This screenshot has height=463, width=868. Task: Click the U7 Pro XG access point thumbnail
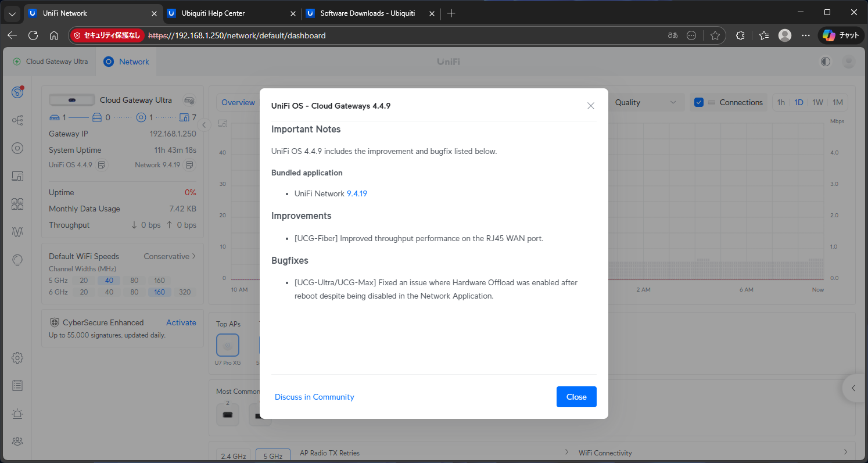[227, 345]
